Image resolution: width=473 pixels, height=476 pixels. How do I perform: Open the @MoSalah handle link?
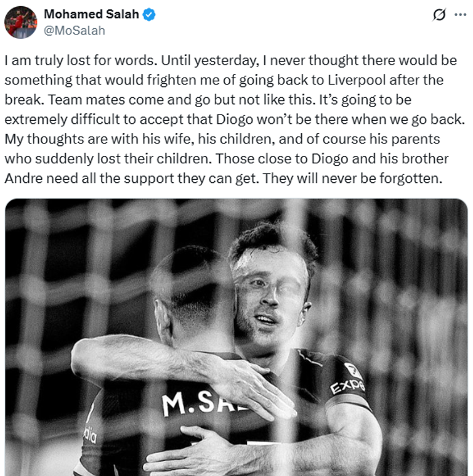point(75,31)
